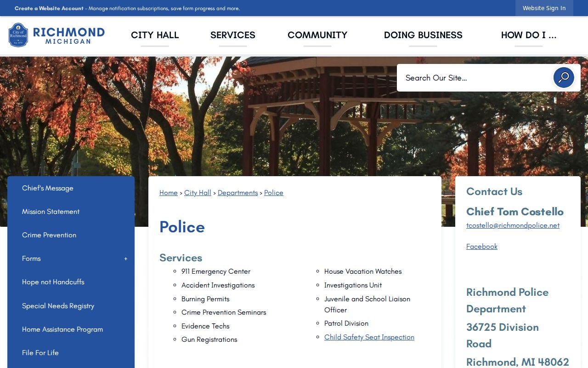
Task: Click the City Hall breadcrumb link
Action: (198, 193)
